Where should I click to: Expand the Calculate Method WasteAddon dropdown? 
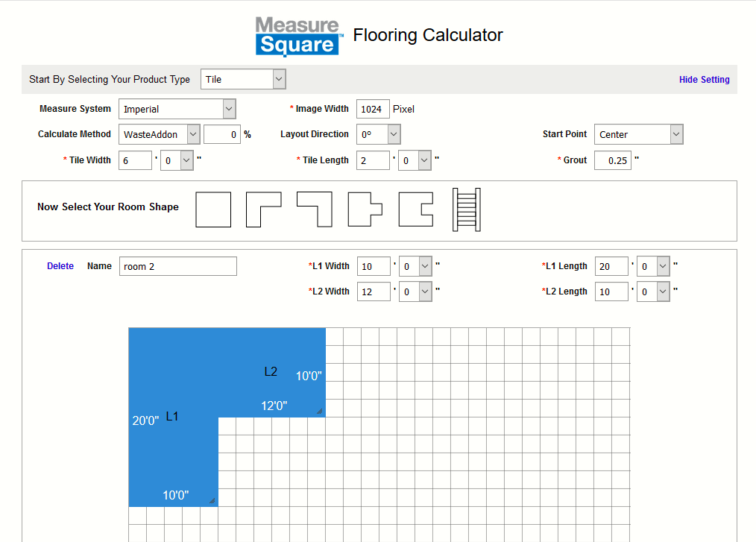159,134
